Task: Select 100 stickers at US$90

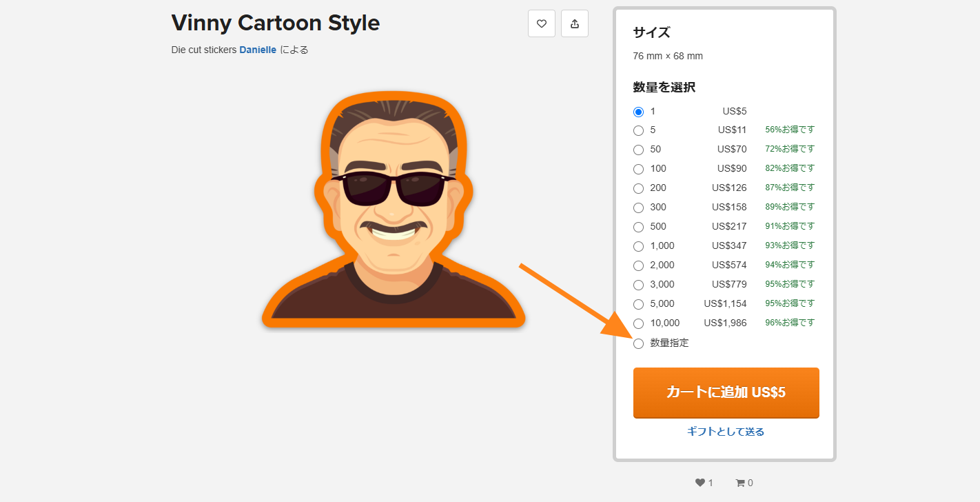Action: pyautogui.click(x=638, y=169)
